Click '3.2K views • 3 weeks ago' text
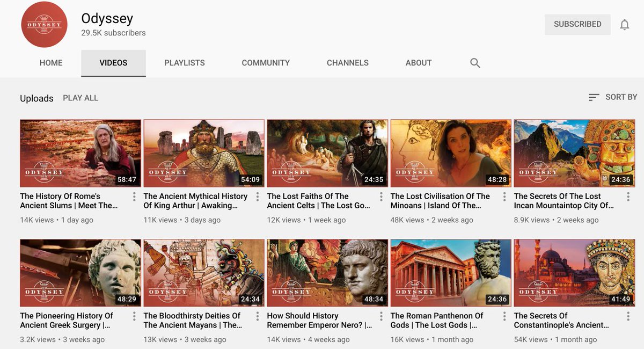Image resolution: width=644 pixels, height=349 pixels. 62,340
